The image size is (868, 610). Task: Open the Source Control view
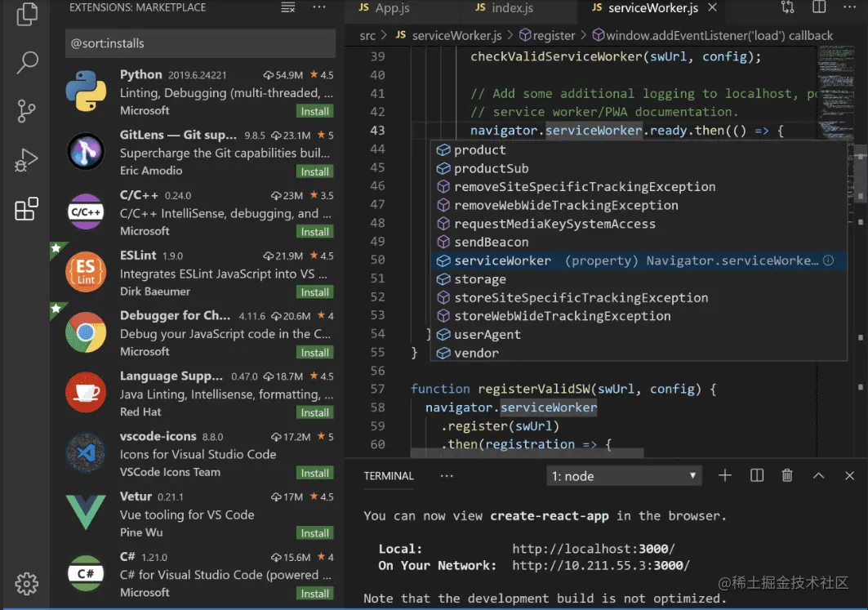pyautogui.click(x=26, y=111)
